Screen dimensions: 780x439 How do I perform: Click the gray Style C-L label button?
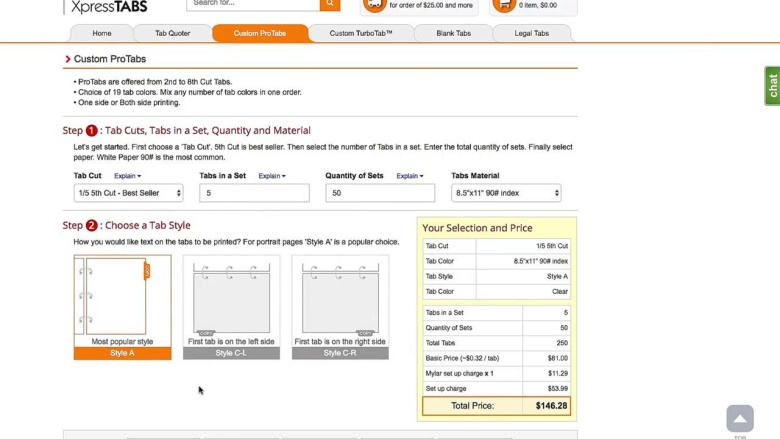point(231,353)
